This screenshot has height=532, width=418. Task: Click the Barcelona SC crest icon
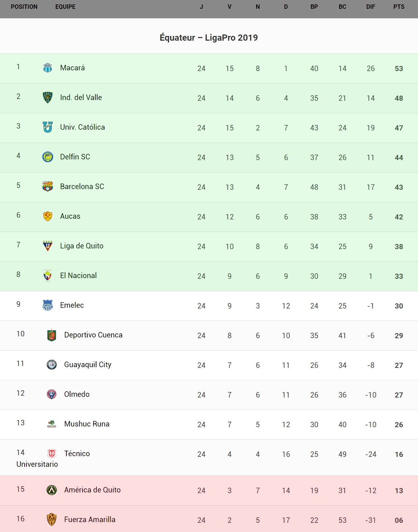pyautogui.click(x=48, y=186)
